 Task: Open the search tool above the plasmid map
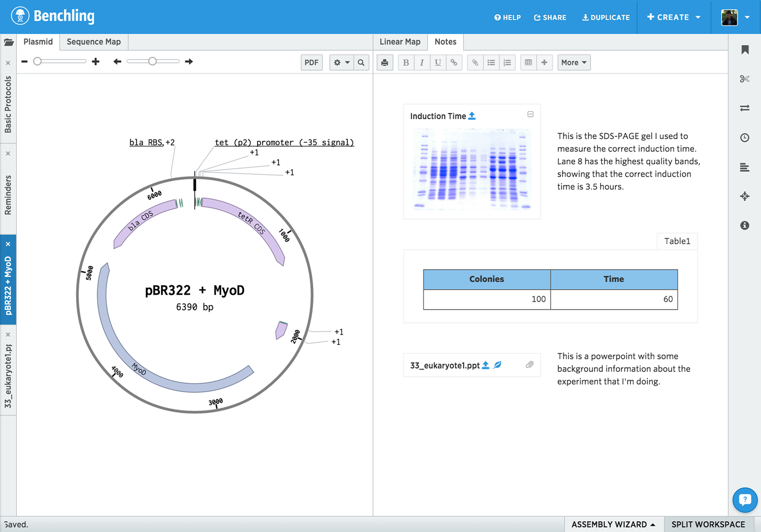pyautogui.click(x=361, y=62)
